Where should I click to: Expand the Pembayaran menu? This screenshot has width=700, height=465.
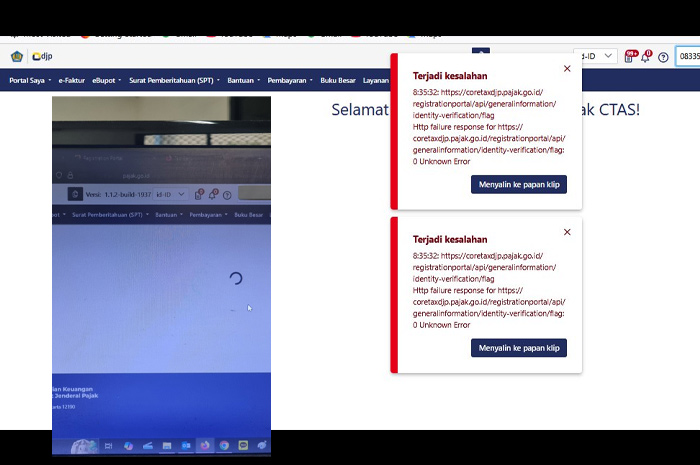click(x=290, y=80)
